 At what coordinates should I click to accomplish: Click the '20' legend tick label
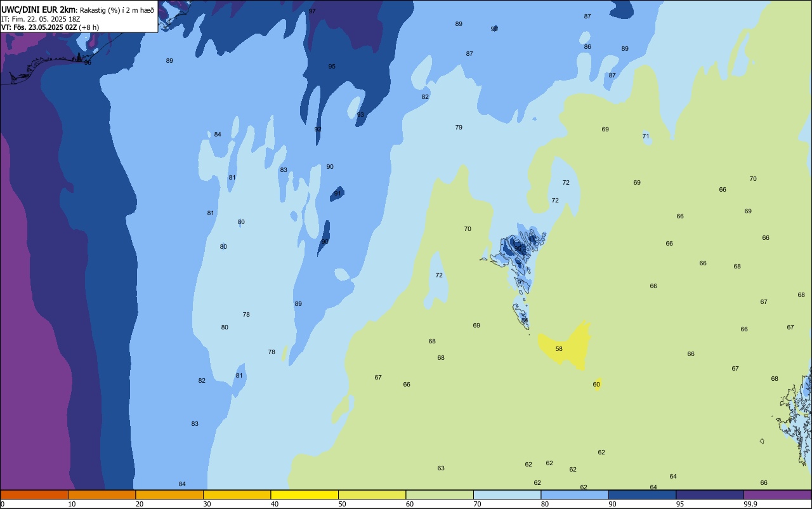click(139, 504)
